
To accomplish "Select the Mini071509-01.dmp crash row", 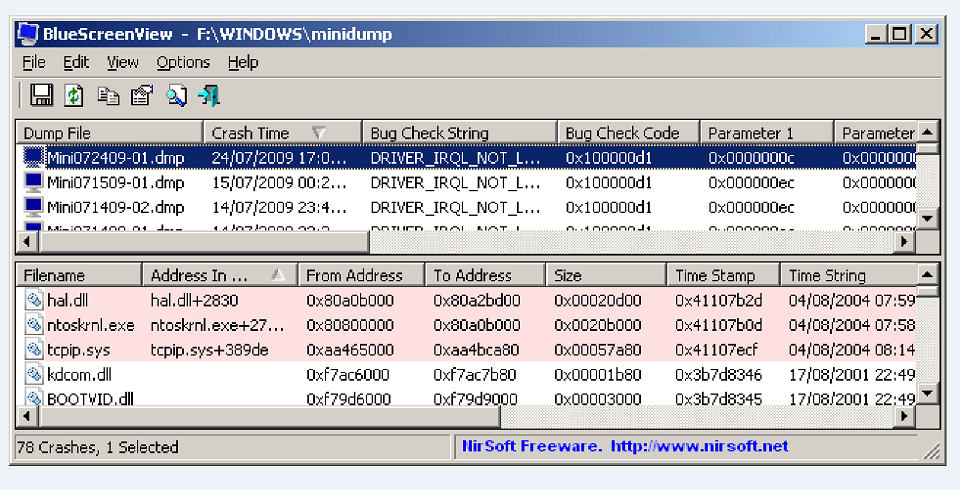I will click(x=467, y=183).
